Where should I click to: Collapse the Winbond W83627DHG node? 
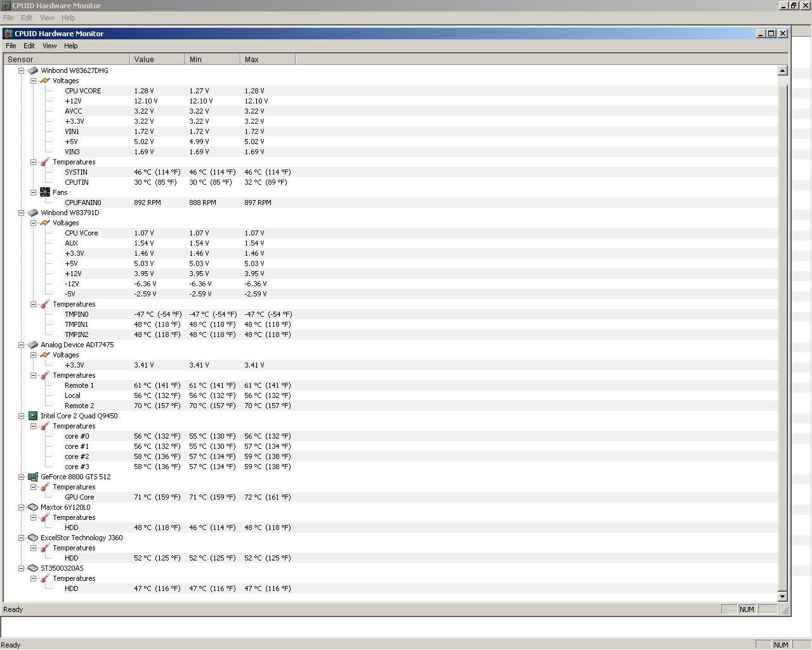coord(21,70)
